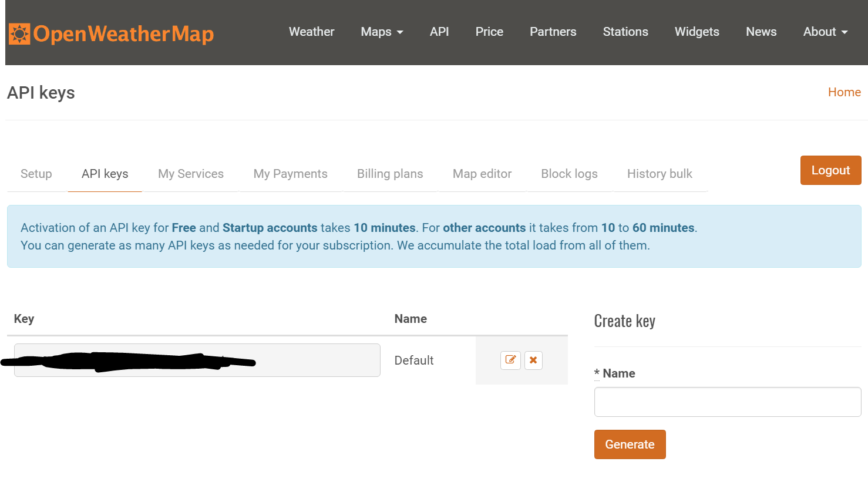This screenshot has width=868, height=492.
Task: Delete the Default key with the X icon
Action: coord(533,360)
